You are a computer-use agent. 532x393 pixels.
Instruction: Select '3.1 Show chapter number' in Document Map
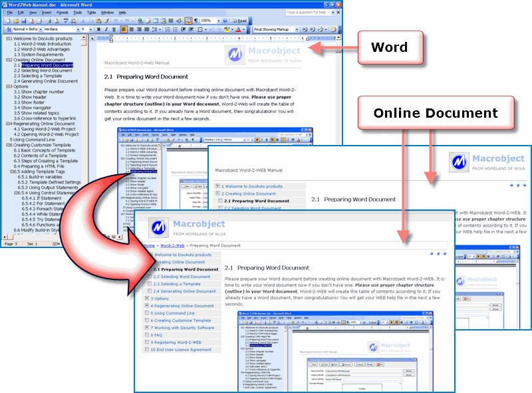pos(39,92)
